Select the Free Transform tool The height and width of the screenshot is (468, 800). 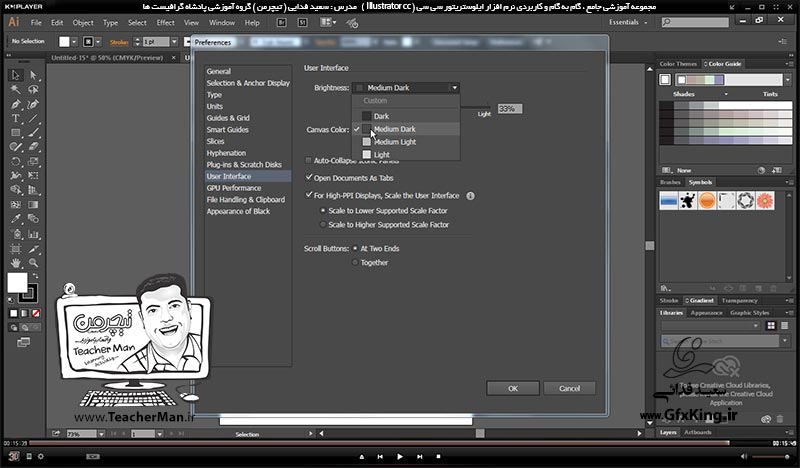33,176
